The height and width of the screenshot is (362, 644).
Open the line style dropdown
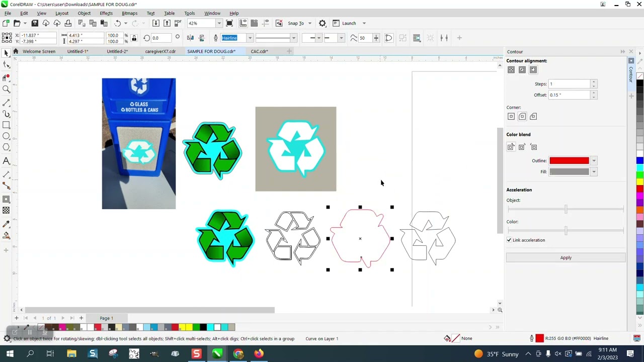click(294, 38)
